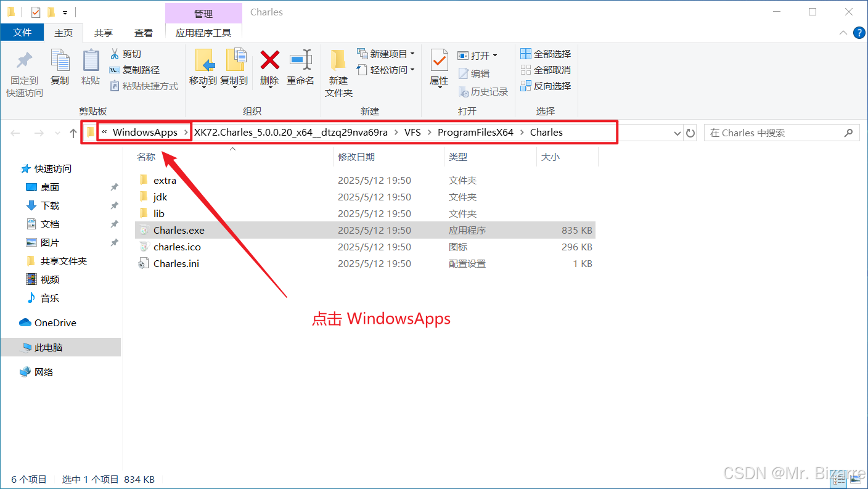Click Copy path (复制路径)
868x489 pixels.
point(134,70)
